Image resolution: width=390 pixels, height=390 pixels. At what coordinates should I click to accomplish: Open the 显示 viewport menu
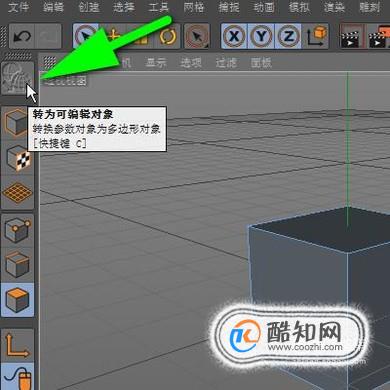pyautogui.click(x=156, y=62)
